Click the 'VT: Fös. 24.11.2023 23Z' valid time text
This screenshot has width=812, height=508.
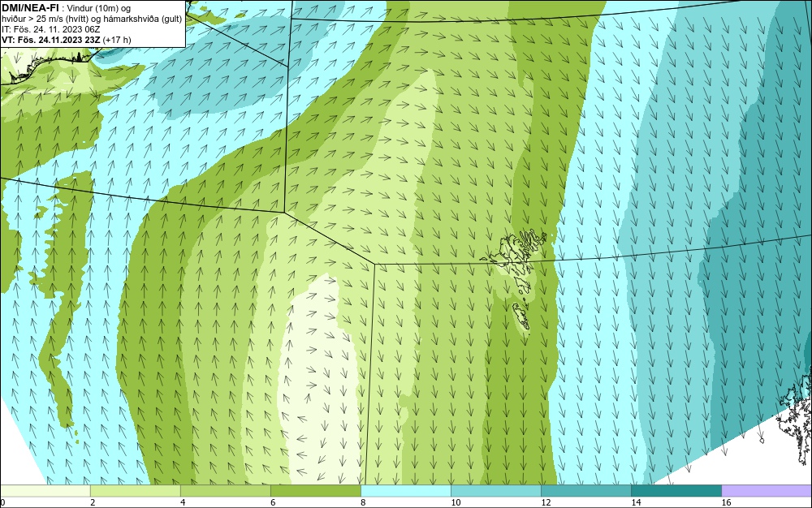point(51,40)
